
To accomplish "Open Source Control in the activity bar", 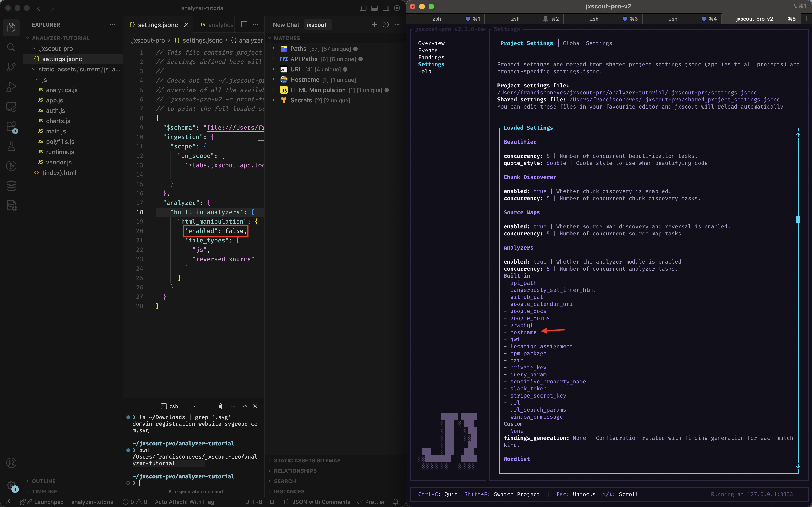I will point(11,67).
